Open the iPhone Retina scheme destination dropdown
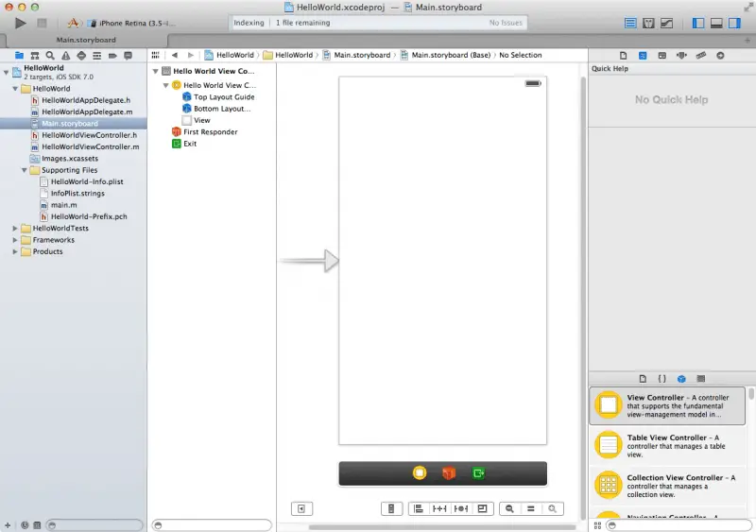The image size is (756, 532). [x=137, y=23]
